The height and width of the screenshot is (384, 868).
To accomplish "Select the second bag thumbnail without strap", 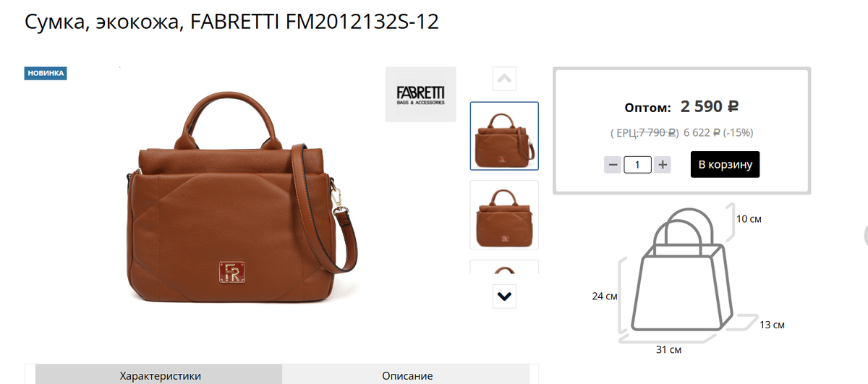I will (x=504, y=215).
